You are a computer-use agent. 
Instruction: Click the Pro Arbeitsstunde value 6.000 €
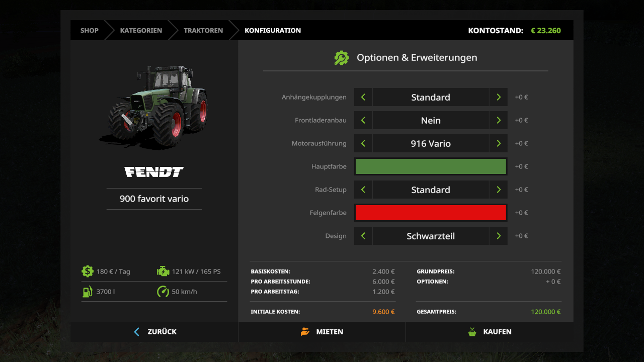point(383,282)
